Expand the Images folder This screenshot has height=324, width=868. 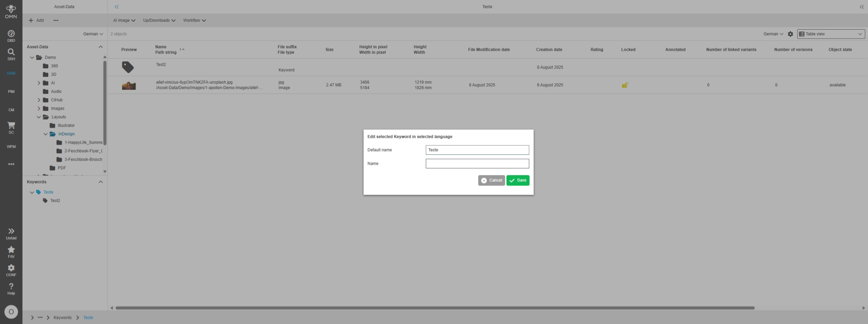point(39,109)
